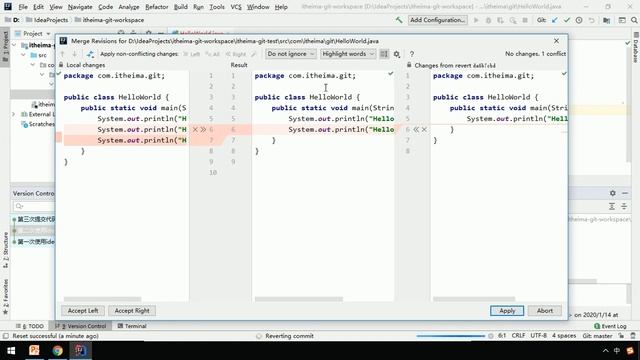Click the Local changes pane horizontal scrollbar
Image resolution: width=640 pixels, height=360 pixels.
tap(102, 299)
